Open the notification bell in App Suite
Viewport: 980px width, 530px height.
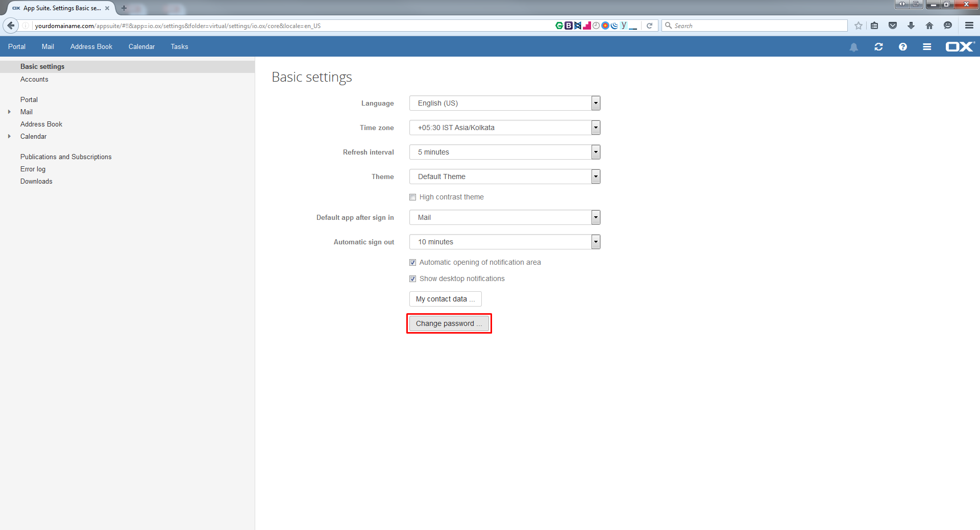click(854, 47)
